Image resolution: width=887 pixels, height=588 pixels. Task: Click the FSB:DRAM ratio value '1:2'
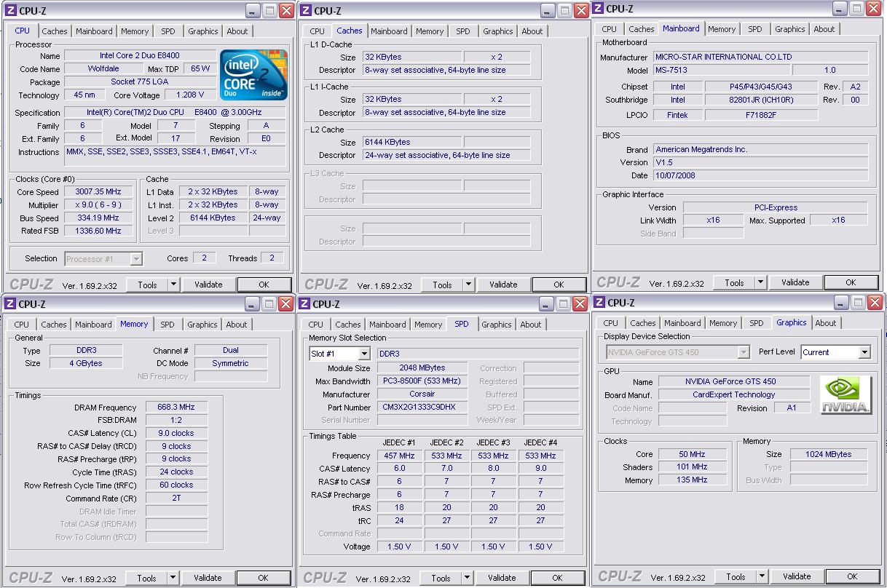(177, 421)
